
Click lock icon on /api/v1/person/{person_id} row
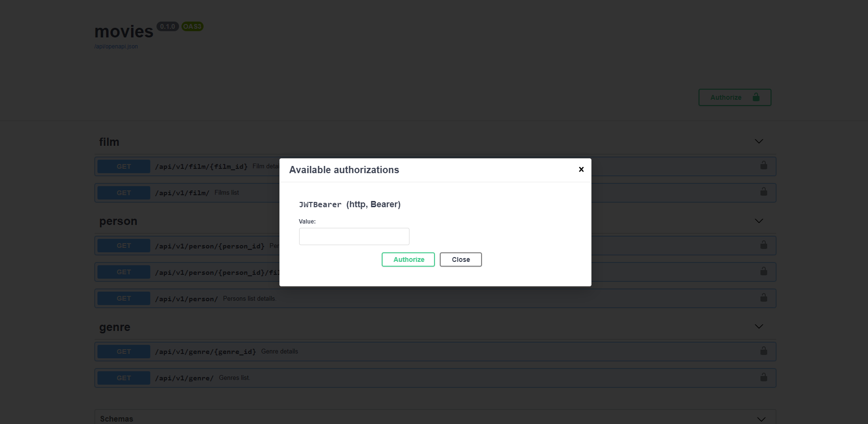click(763, 245)
